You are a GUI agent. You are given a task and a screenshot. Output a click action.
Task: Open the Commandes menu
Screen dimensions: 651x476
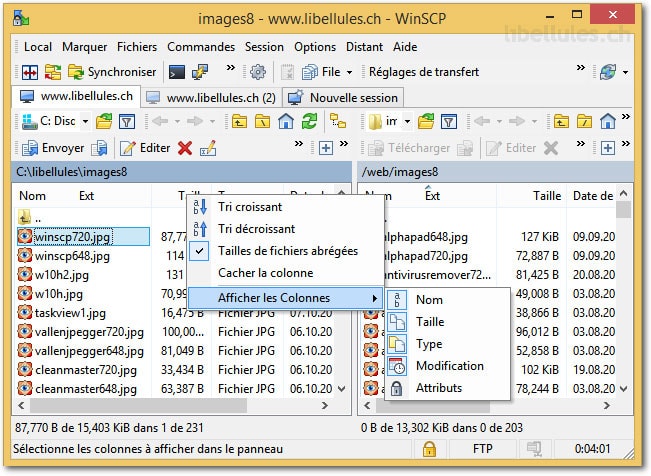coord(201,47)
